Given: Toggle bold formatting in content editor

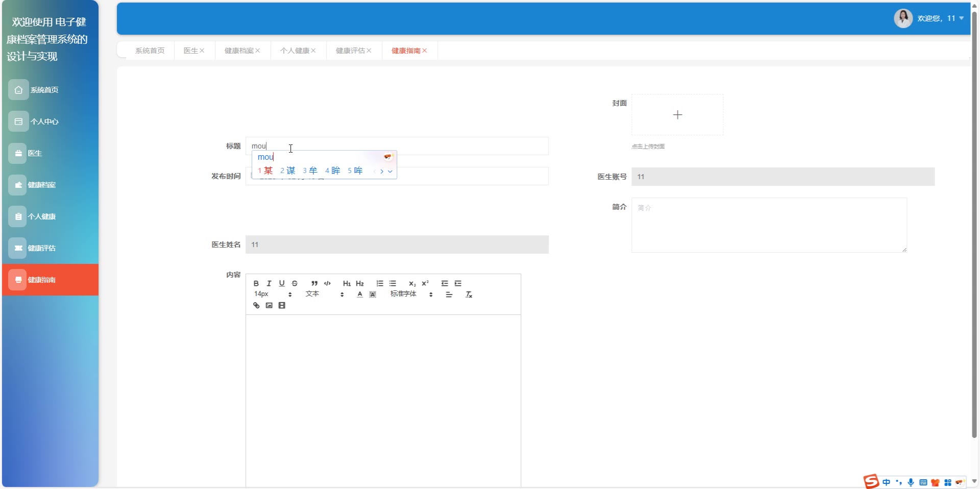Looking at the screenshot, I should 256,283.
